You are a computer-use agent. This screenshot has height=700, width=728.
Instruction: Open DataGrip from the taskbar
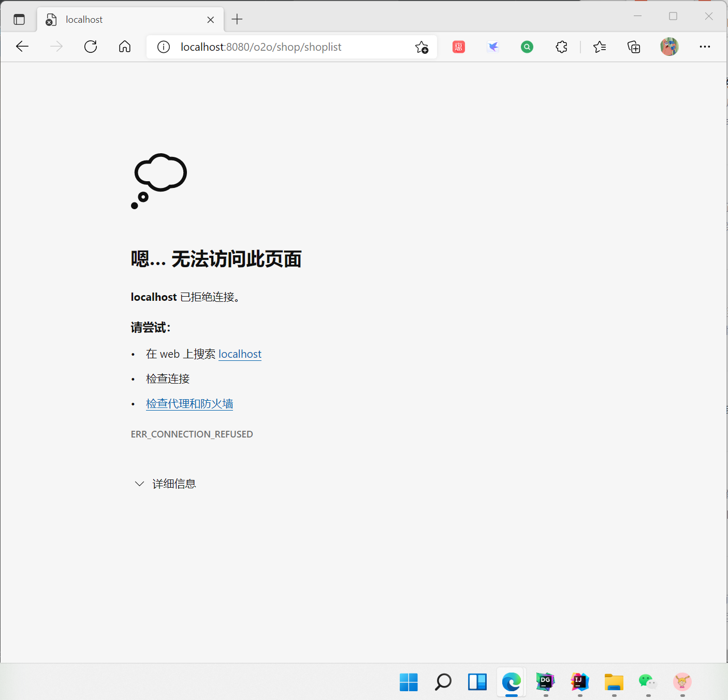pyautogui.click(x=545, y=682)
